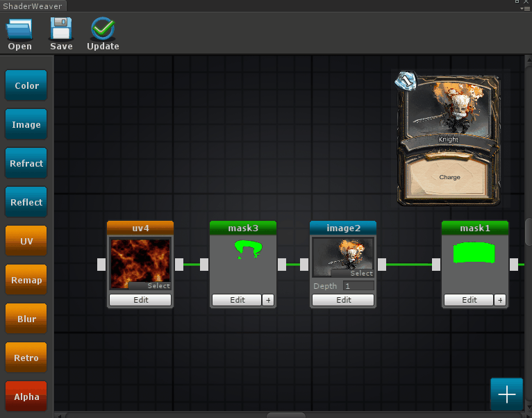Open the window options menu icon at top right
Viewport: 532px width, 418px height.
point(525,8)
